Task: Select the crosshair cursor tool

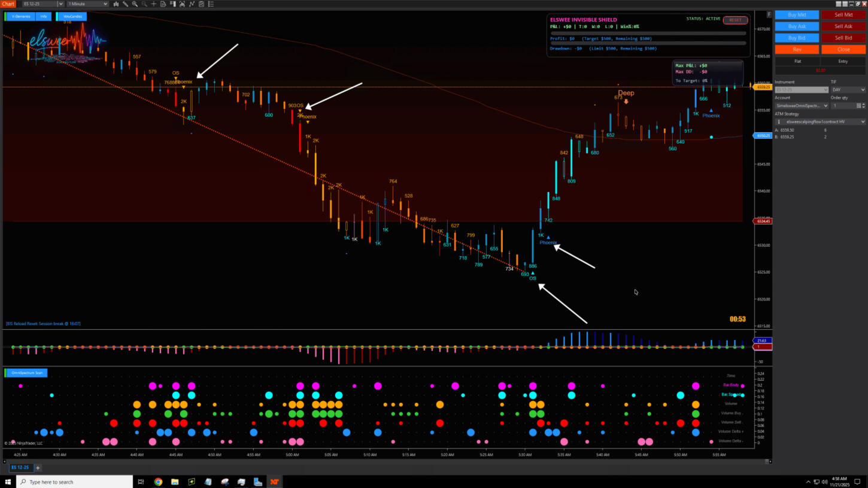Action: pyautogui.click(x=154, y=4)
